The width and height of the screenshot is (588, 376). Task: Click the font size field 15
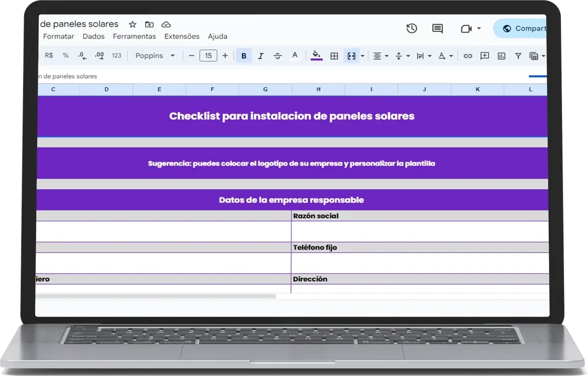pyautogui.click(x=208, y=56)
